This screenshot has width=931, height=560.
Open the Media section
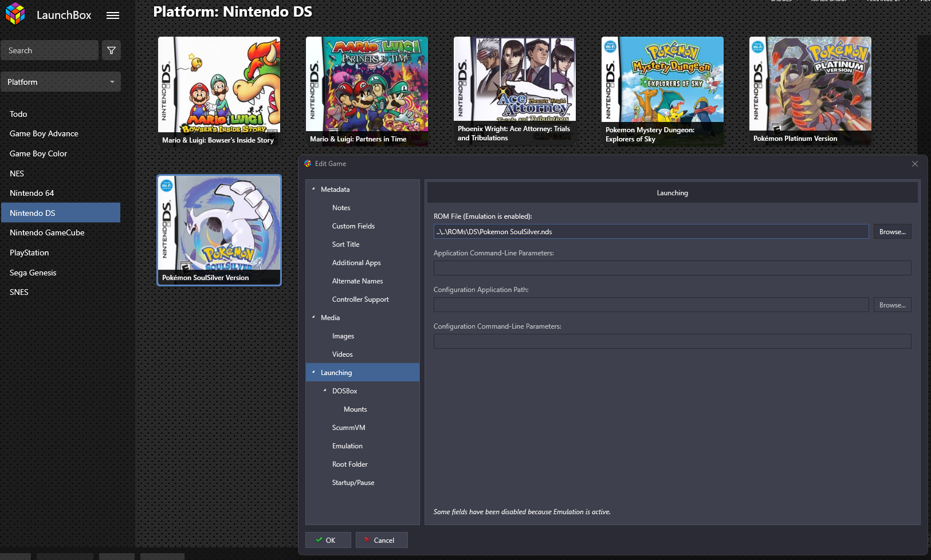(x=330, y=318)
